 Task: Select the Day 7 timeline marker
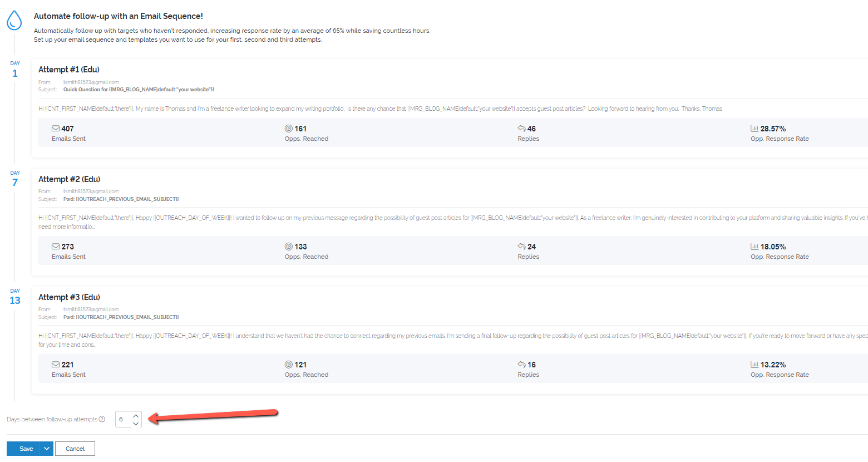point(15,179)
